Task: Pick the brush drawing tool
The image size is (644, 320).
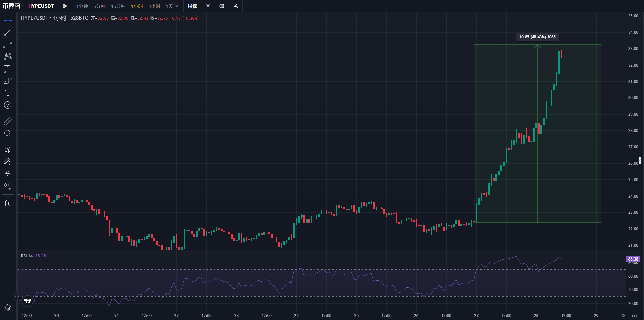Action: [8, 81]
